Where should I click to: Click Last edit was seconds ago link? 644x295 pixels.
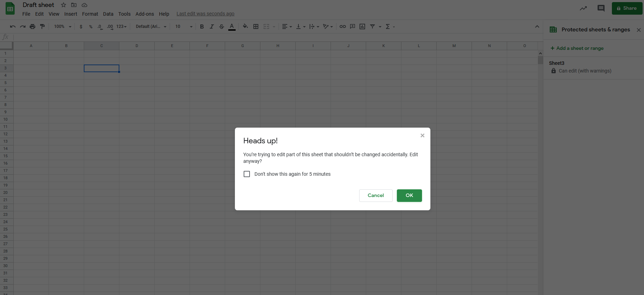205,14
